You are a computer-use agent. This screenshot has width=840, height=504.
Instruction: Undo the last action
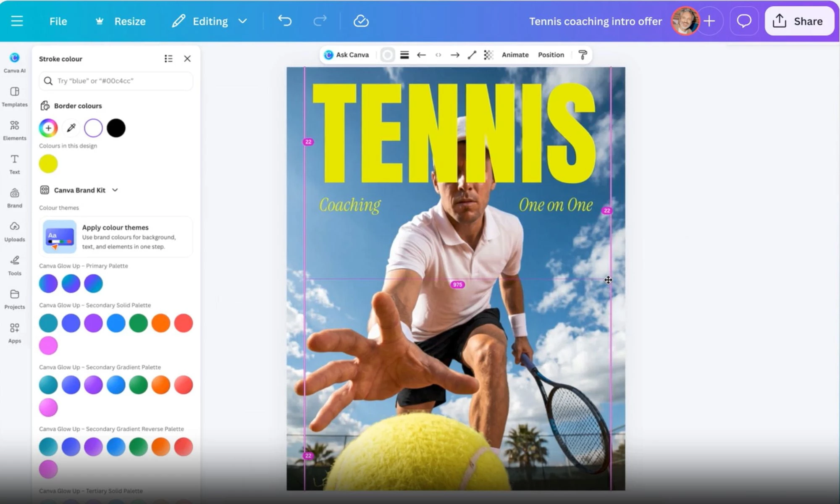click(285, 21)
